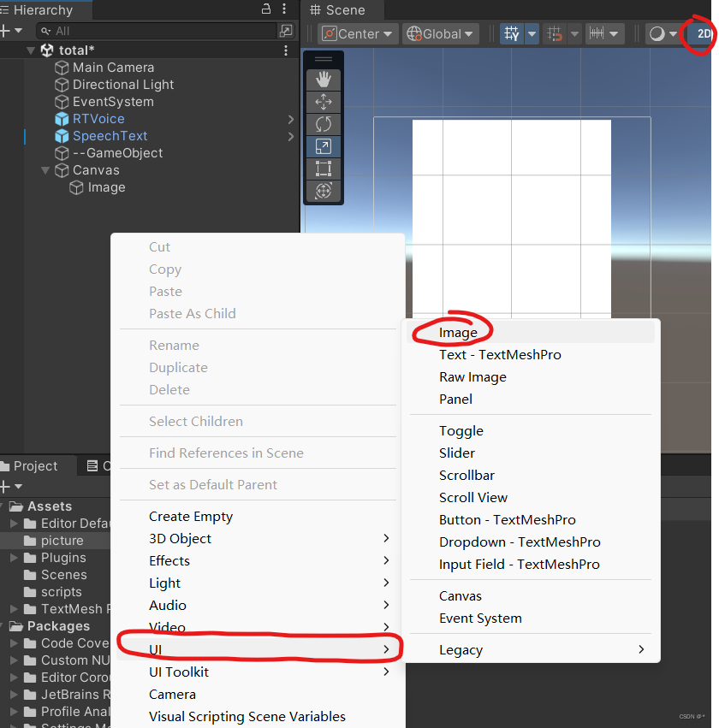Select the Move tool
The image size is (719, 728).
pos(323,102)
